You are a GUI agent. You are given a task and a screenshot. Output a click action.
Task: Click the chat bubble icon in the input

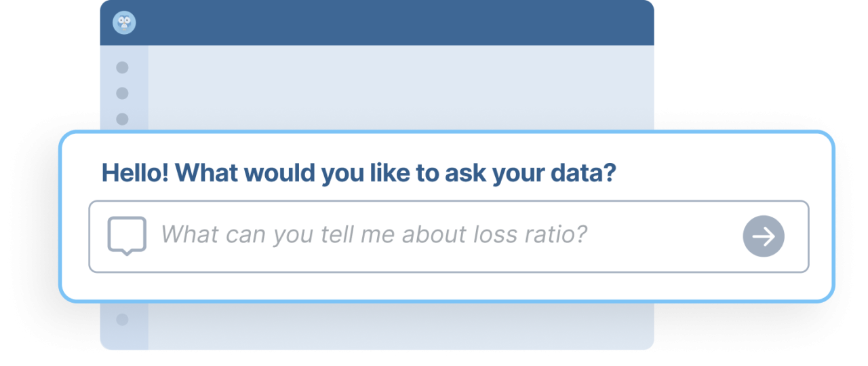127,236
